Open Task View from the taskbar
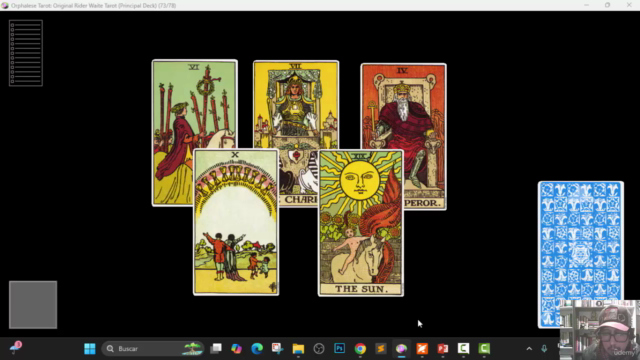Screen dimensions: 640x360 pos(216,349)
